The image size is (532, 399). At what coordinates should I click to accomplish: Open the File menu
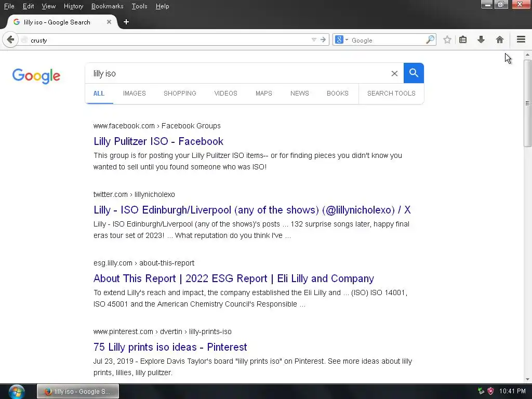tap(9, 6)
